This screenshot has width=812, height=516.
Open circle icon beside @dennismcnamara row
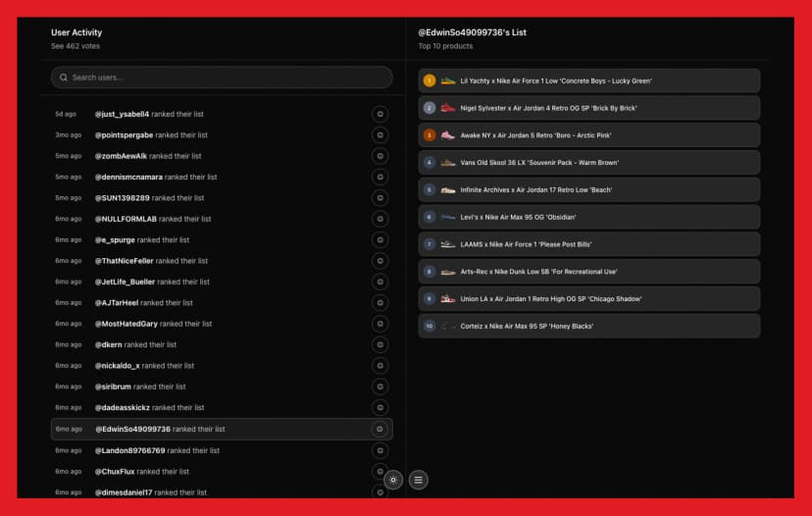click(380, 178)
